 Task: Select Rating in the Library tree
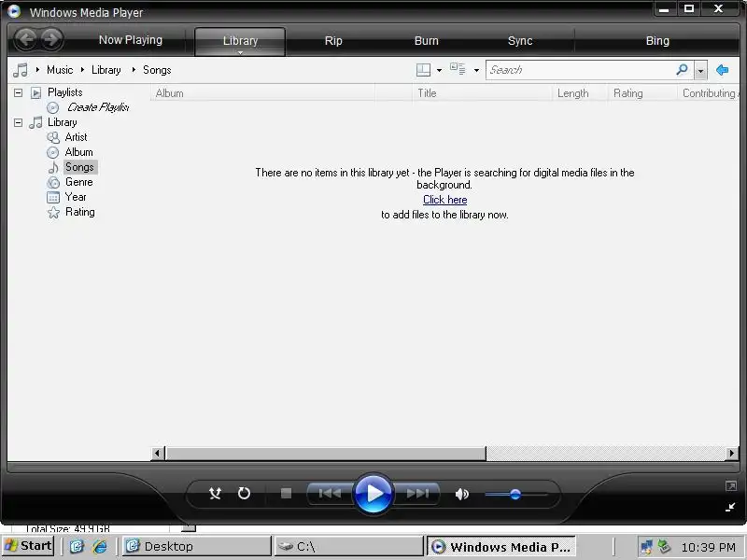coord(80,212)
